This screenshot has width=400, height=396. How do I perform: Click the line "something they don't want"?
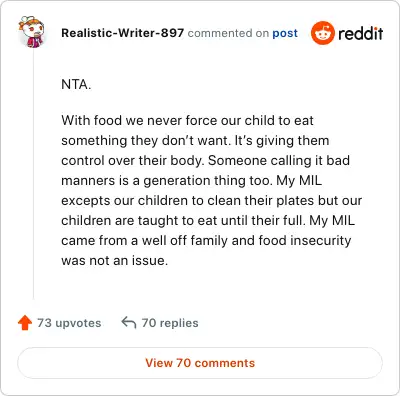click(x=195, y=141)
